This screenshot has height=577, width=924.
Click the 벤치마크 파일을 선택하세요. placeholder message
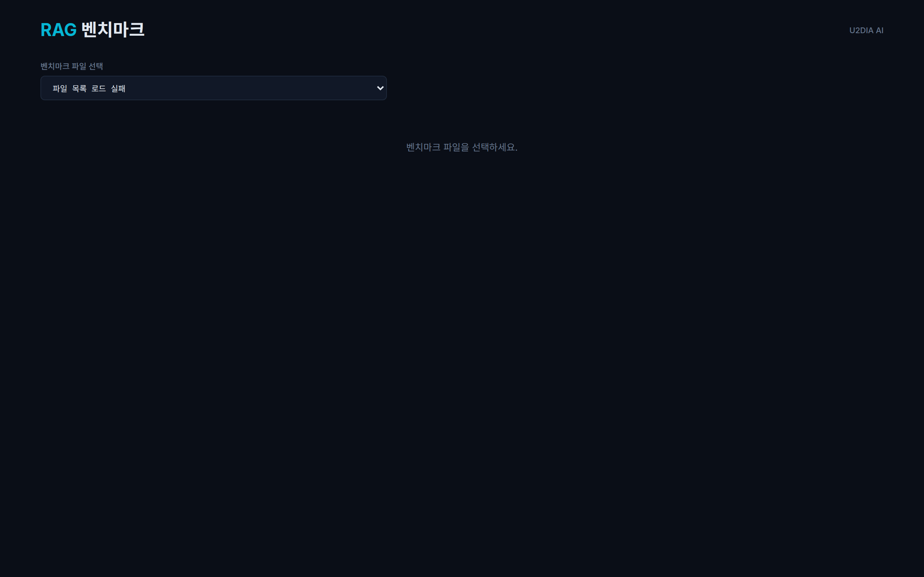462,147
